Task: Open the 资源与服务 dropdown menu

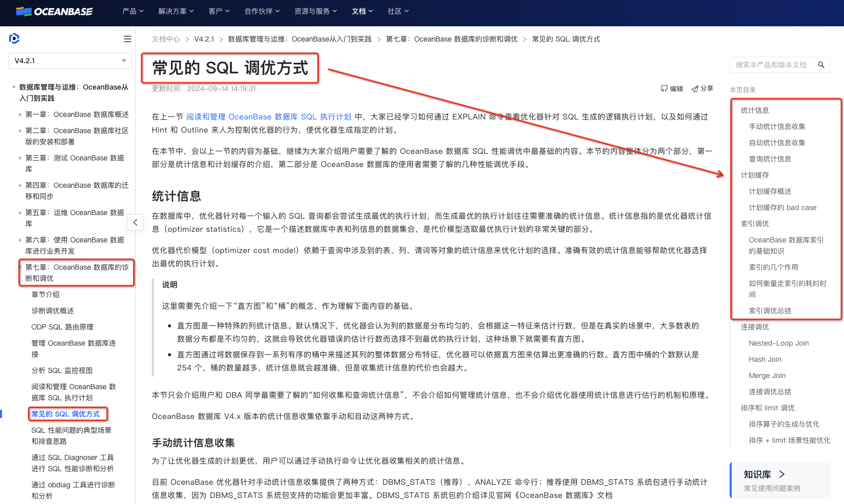Action: pos(316,11)
